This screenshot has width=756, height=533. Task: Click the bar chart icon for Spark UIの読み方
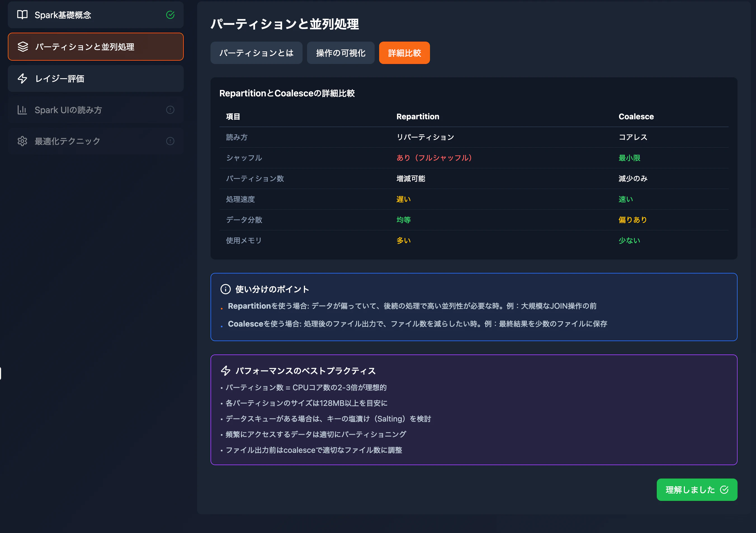[22, 110]
